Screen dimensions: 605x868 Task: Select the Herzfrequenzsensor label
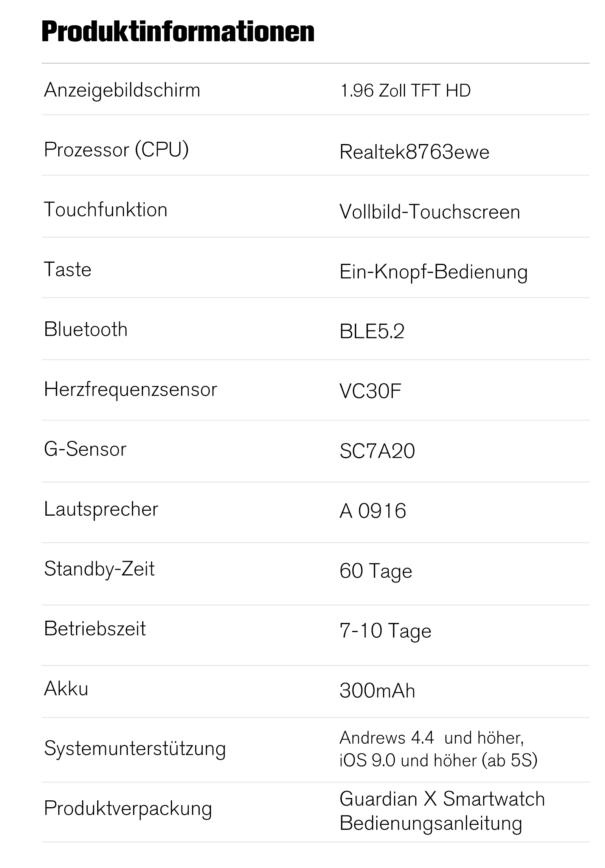click(130, 389)
